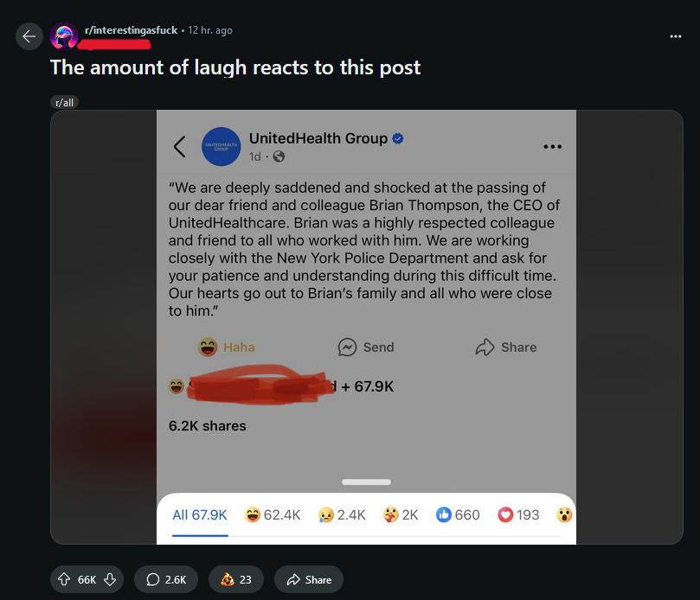Image resolution: width=700 pixels, height=600 pixels.
Task: Open the 2.6K comments
Action: click(166, 579)
